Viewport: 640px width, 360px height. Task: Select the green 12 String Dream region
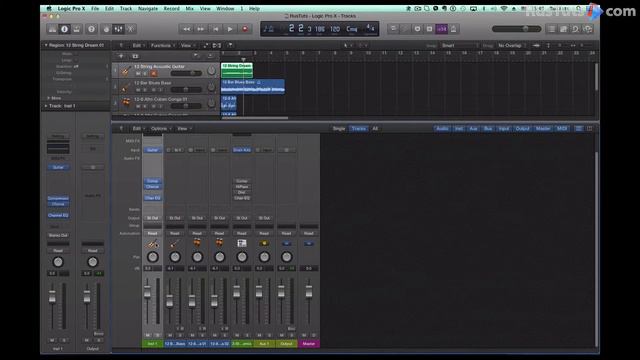pos(237,70)
